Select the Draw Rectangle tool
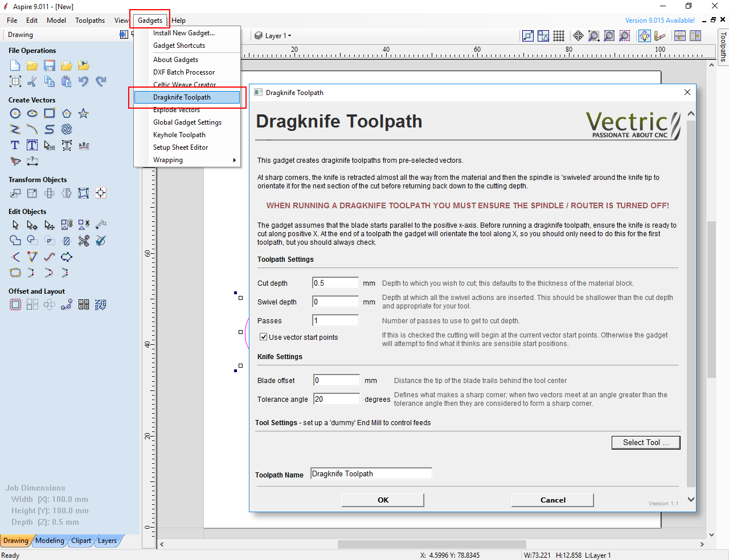This screenshot has width=729, height=560. (50, 113)
